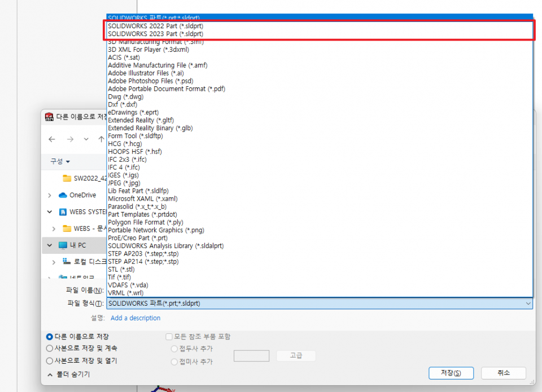Choose STL (*.stl) format
This screenshot has width=542, height=392.
[x=320, y=270]
